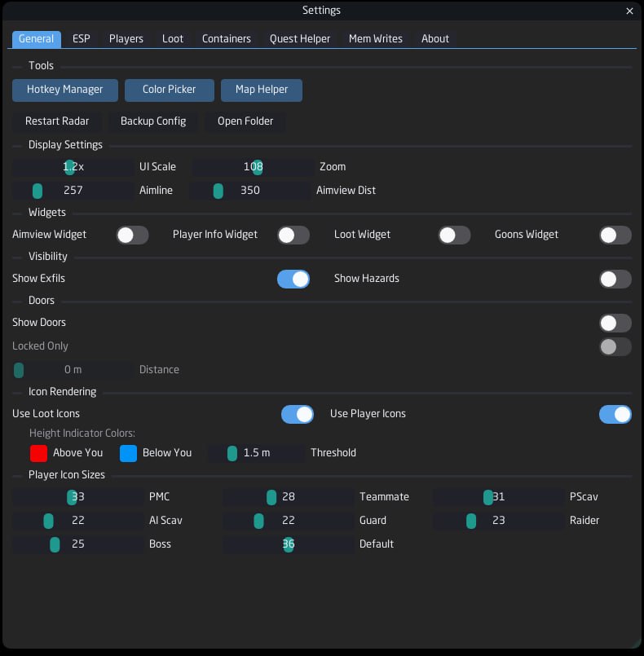The height and width of the screenshot is (656, 644).
Task: Disable the Show Exfils toggle
Action: click(x=293, y=279)
